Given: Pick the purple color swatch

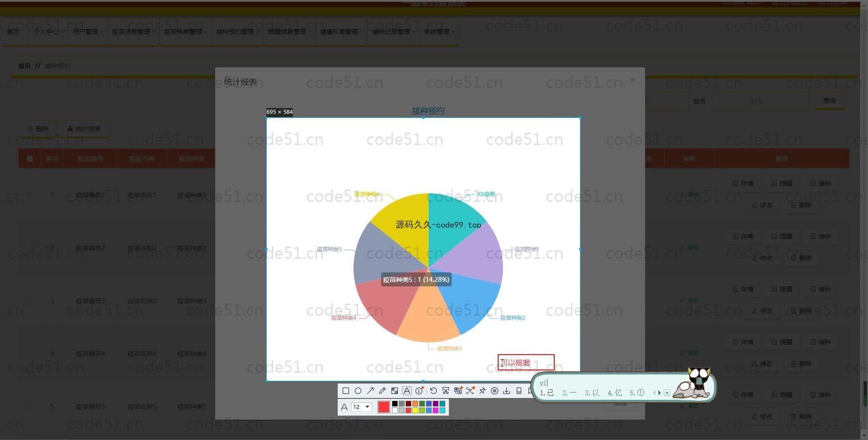Looking at the screenshot, I should point(435,404).
